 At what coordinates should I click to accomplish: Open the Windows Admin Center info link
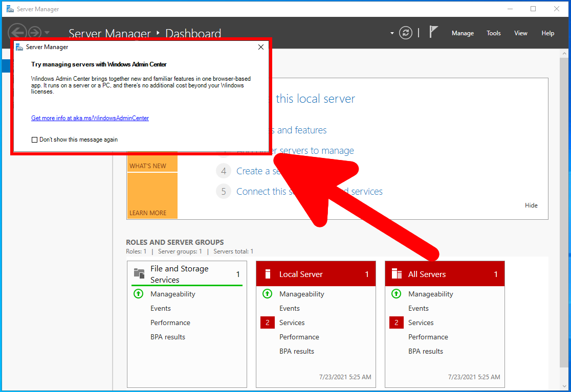pyautogui.click(x=90, y=118)
